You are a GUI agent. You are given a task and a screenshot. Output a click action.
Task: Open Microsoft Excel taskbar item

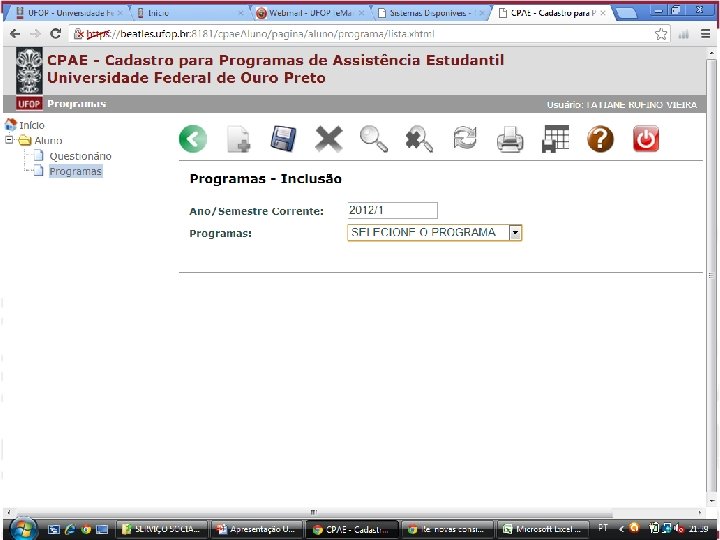(x=543, y=529)
